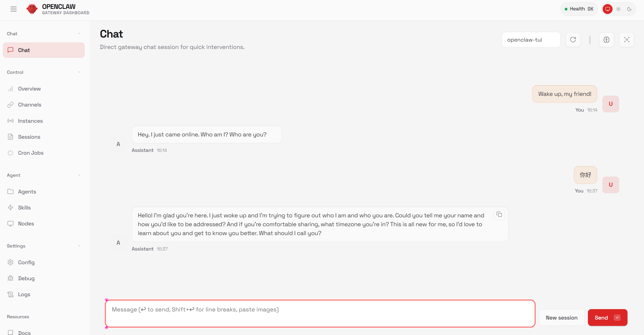This screenshot has width=644, height=335.
Task: Click the hamburger menu icon
Action: [x=13, y=9]
